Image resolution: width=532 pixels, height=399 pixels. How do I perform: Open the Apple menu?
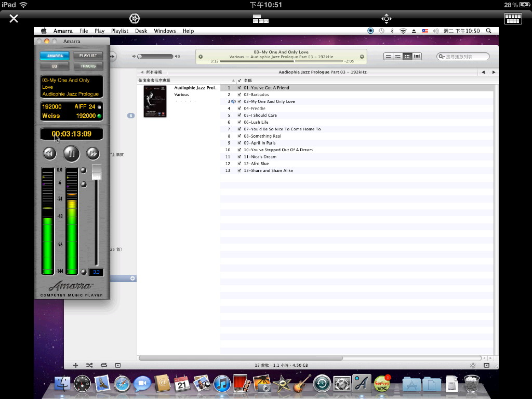[x=44, y=31]
